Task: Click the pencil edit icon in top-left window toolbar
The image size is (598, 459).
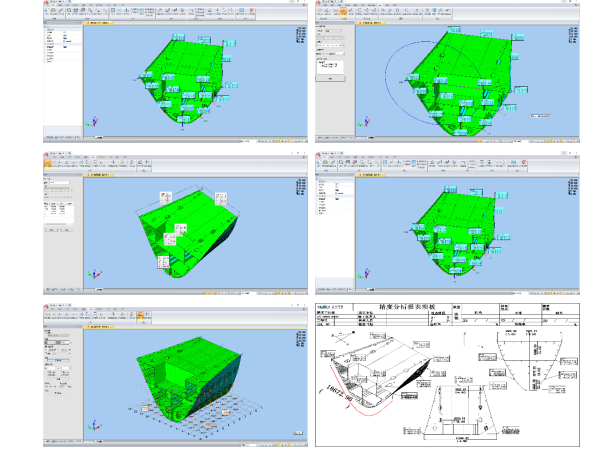Action: pos(61,10)
